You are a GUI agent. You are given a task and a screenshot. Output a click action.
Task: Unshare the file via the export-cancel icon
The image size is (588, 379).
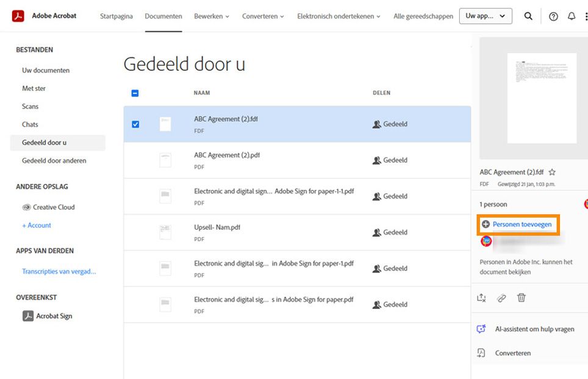click(481, 297)
